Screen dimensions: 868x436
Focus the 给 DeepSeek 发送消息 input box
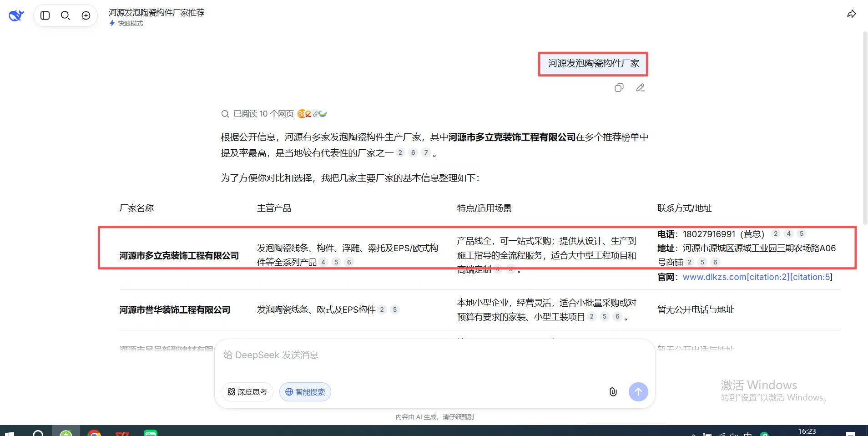tap(434, 355)
